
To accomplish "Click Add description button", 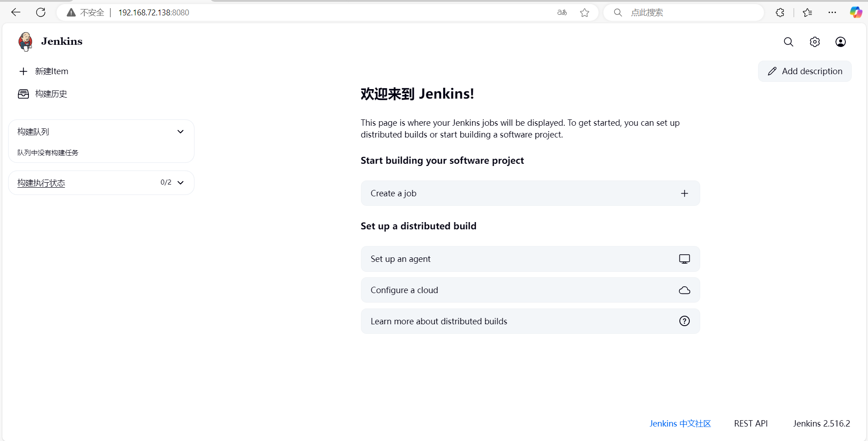I will coord(805,71).
